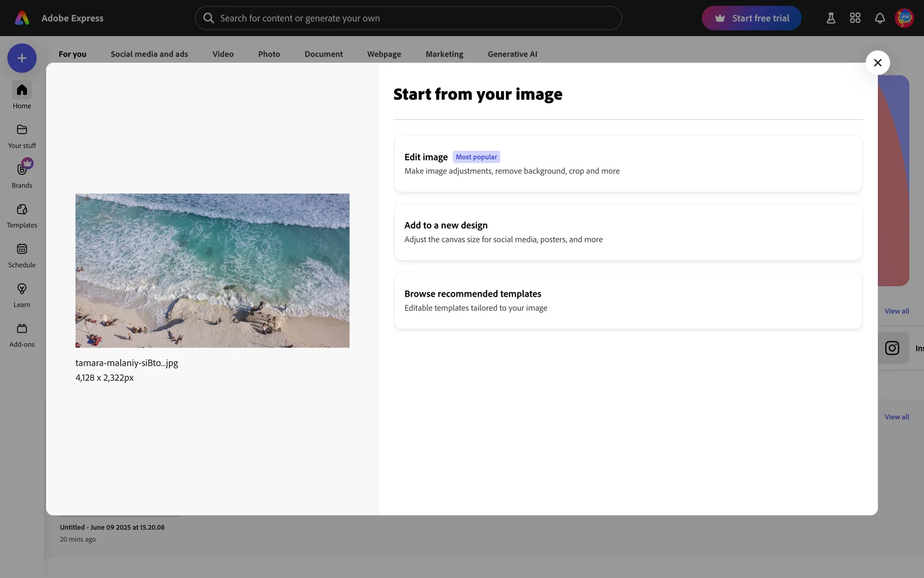This screenshot has height=578, width=924.
Task: Open user profile avatar menu
Action: (x=904, y=18)
